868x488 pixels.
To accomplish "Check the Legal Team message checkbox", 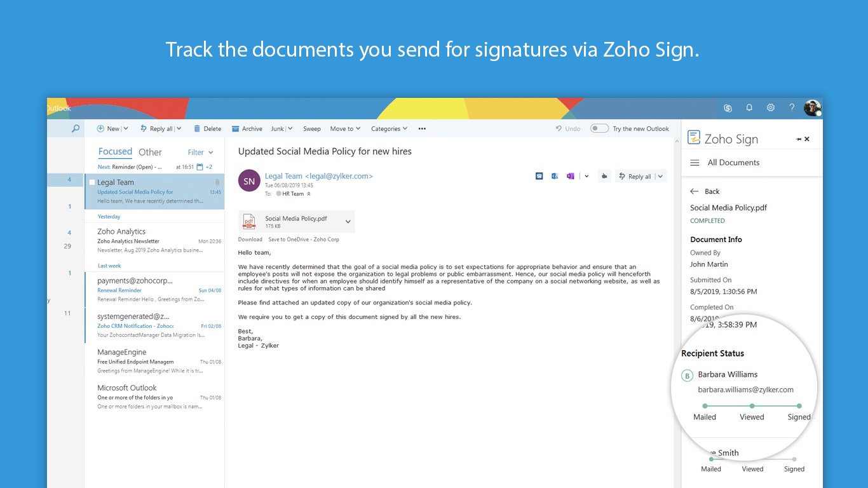I will tap(92, 182).
